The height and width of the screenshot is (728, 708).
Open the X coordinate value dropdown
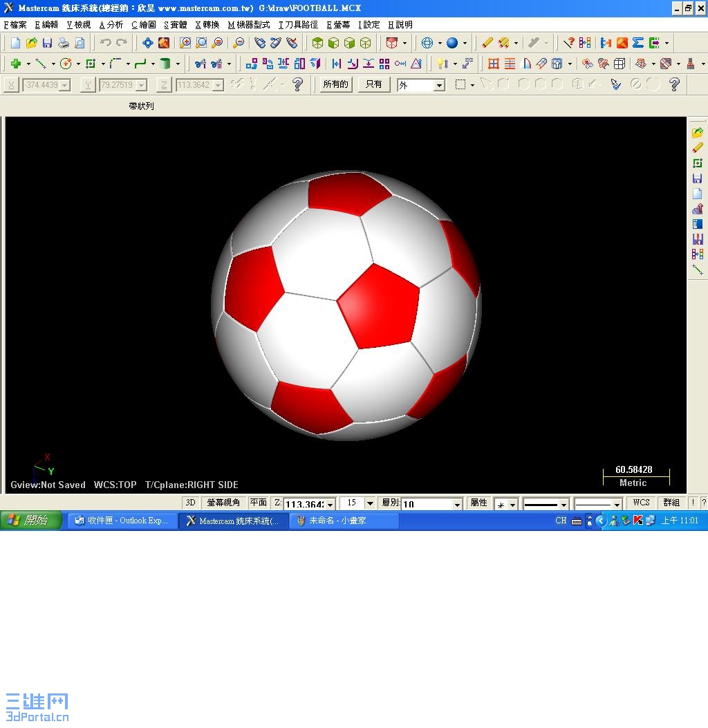point(64,86)
